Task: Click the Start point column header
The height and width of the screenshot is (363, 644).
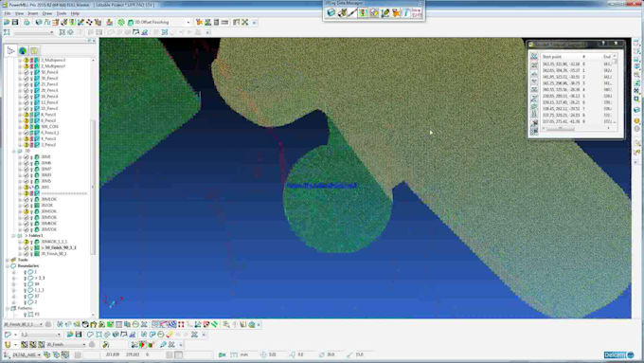Action: (551, 57)
